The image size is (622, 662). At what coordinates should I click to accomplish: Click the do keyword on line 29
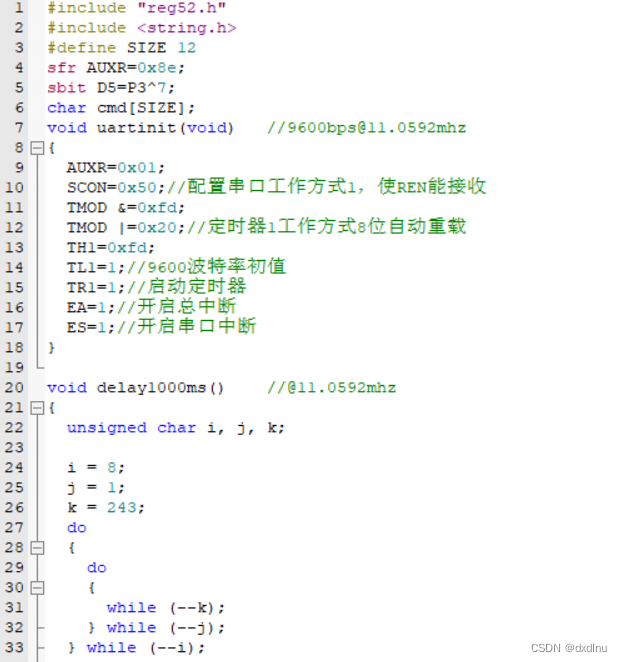[x=97, y=568]
